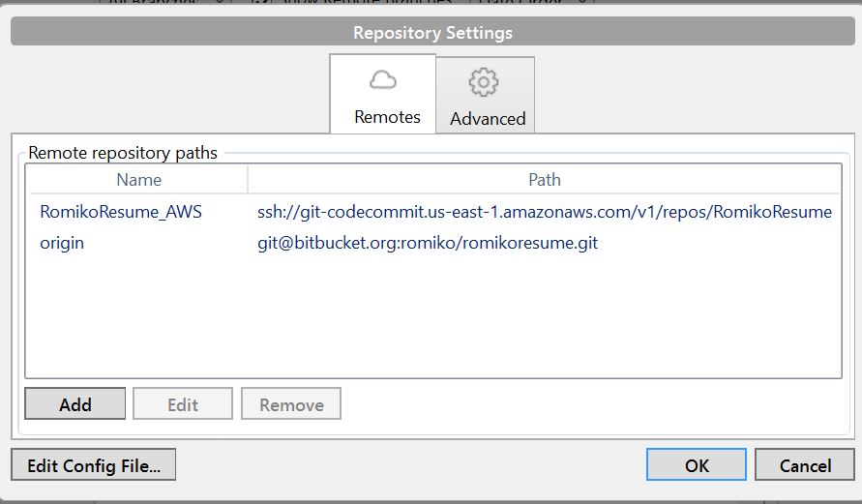Click the Path column header
The image size is (862, 504).
[544, 180]
